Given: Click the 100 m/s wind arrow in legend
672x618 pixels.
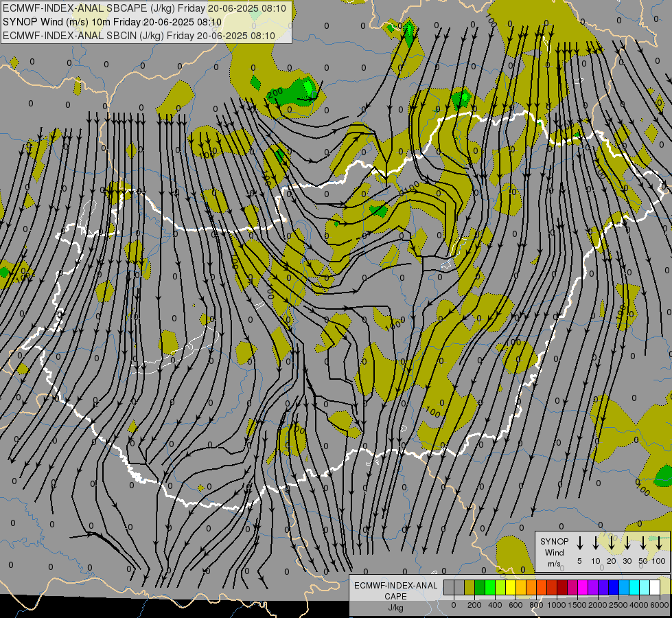Looking at the screenshot, I should point(659,542).
